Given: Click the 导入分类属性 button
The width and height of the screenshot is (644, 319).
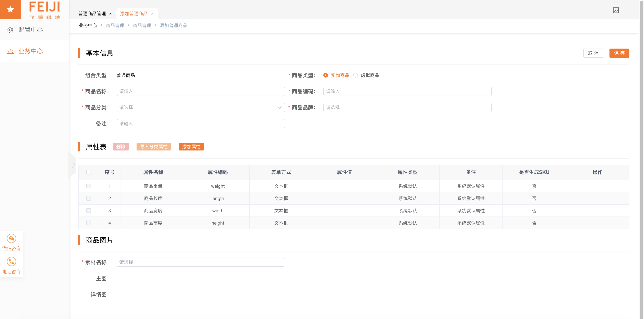Looking at the screenshot, I should [x=153, y=147].
